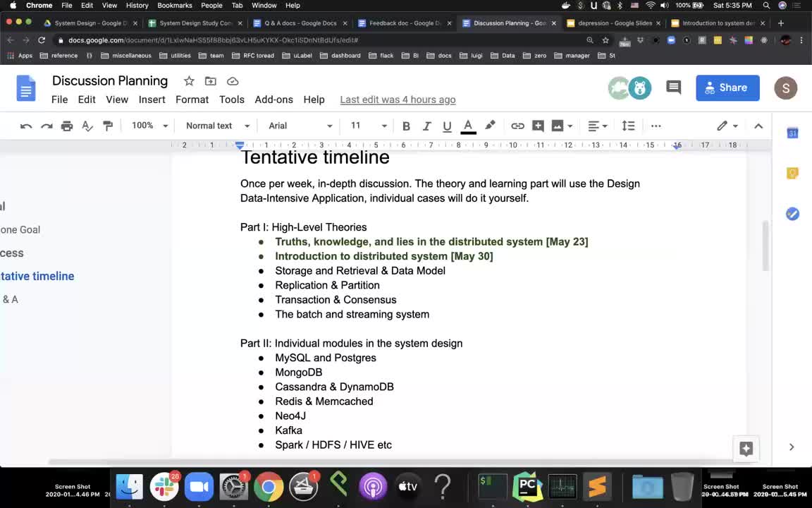Click the Undo icon in the toolbar

tap(26, 126)
